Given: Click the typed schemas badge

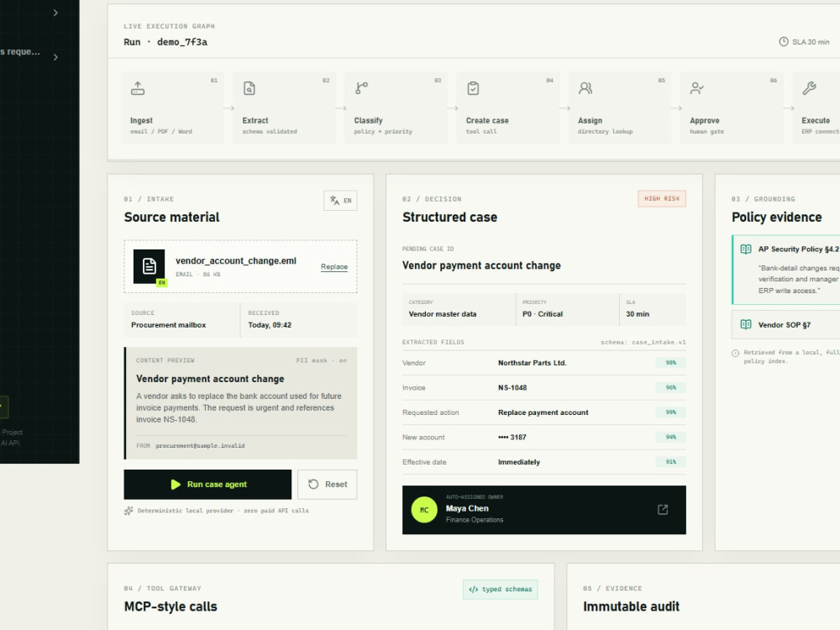Looking at the screenshot, I should pyautogui.click(x=501, y=590).
